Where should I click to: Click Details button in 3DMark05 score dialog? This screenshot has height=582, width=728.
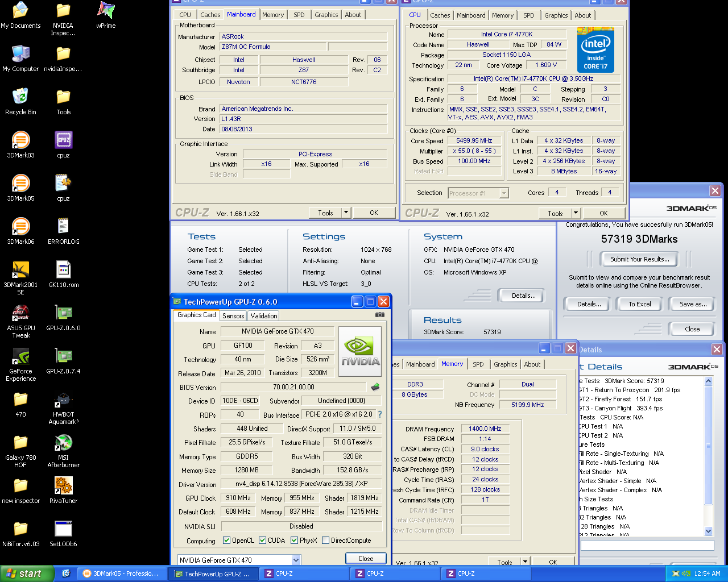pos(589,304)
